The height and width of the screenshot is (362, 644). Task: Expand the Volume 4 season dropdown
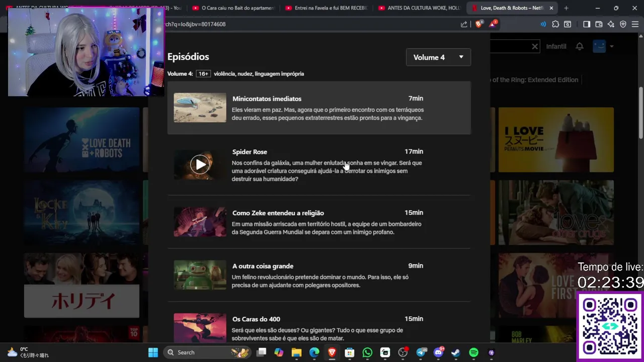pos(438,57)
